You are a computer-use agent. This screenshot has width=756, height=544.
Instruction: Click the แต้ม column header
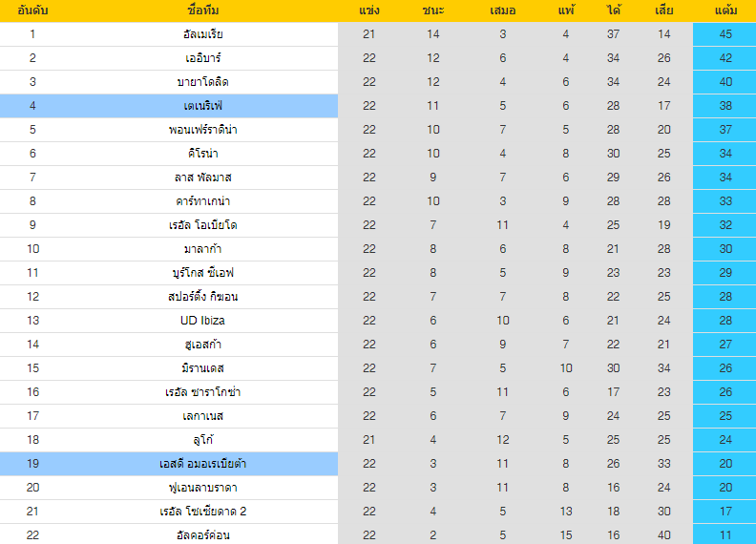coord(725,10)
